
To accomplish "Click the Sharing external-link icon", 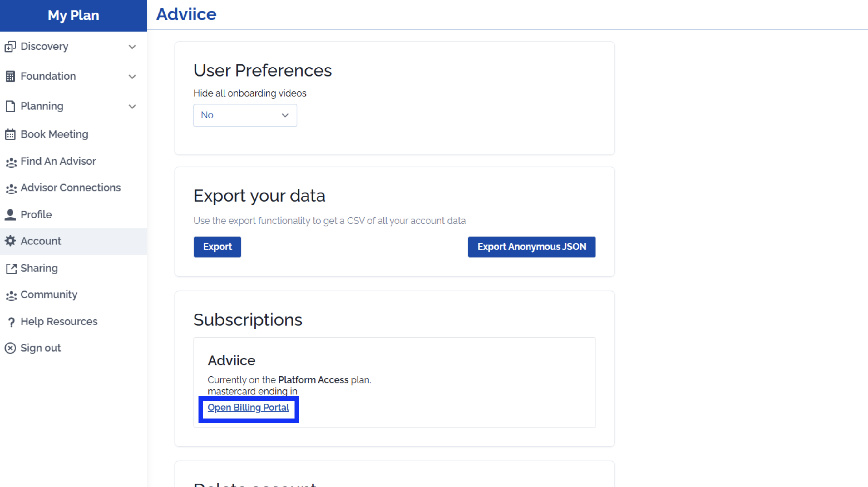I will click(x=11, y=269).
